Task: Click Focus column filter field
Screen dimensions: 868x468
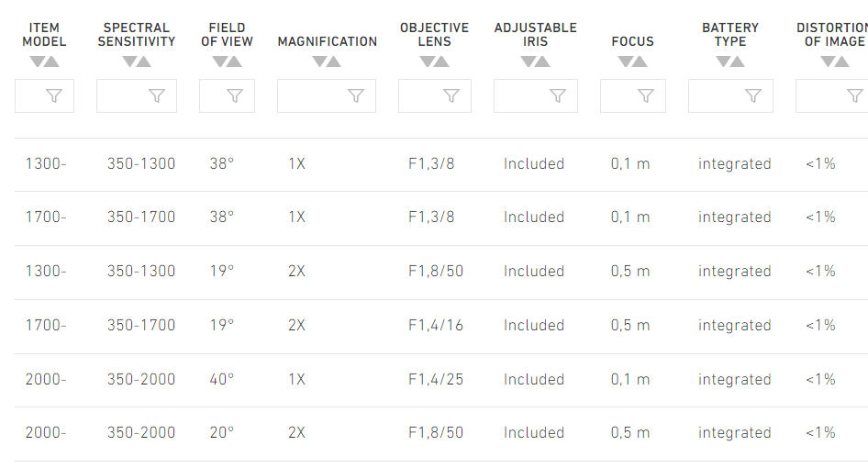Action: [633, 95]
